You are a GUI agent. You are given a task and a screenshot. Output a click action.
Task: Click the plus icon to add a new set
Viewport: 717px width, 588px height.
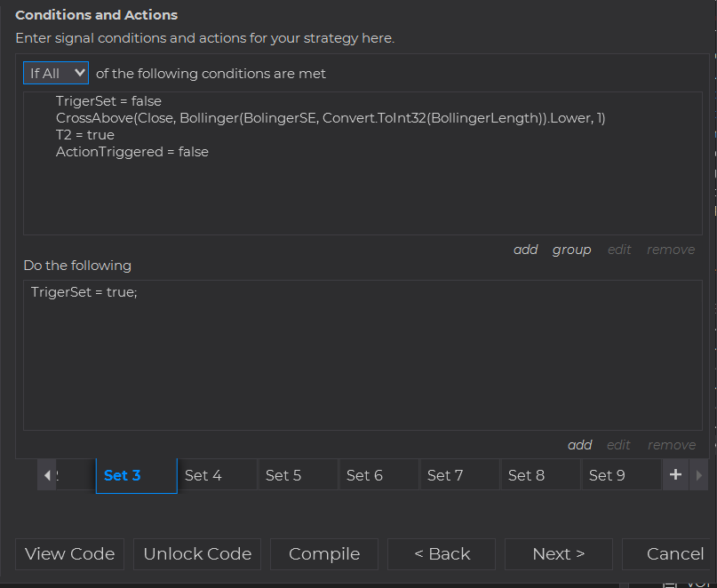coord(675,475)
